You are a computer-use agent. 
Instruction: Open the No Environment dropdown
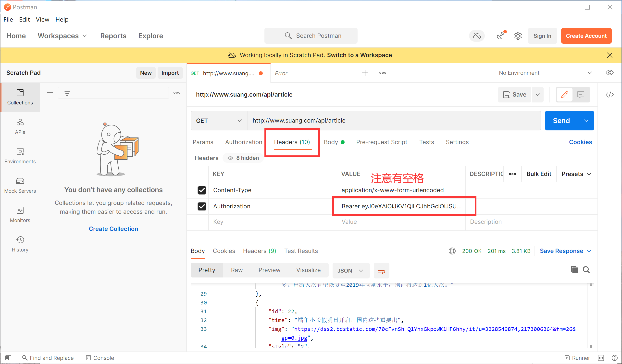(545, 73)
